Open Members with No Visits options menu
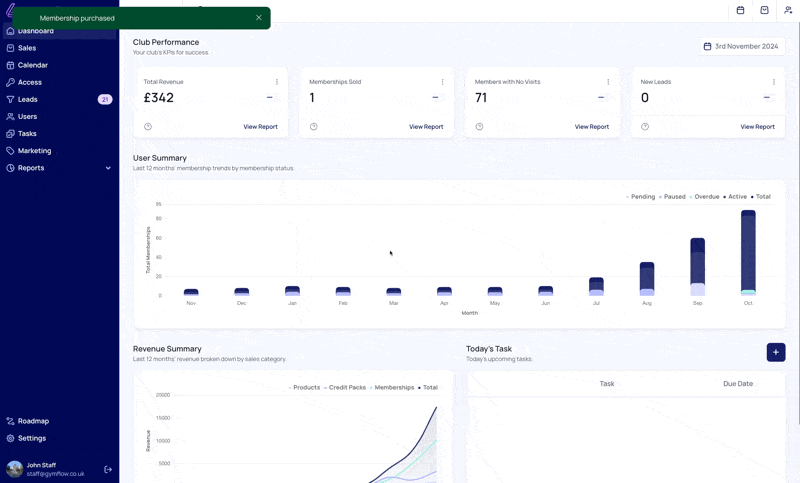Viewport: 800px width, 483px height. click(608, 82)
